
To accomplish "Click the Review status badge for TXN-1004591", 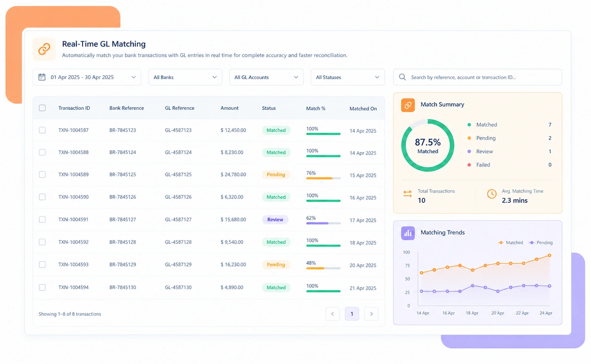I will point(275,219).
